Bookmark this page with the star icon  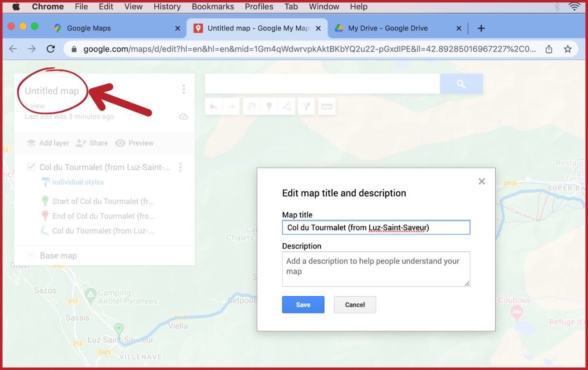(568, 49)
